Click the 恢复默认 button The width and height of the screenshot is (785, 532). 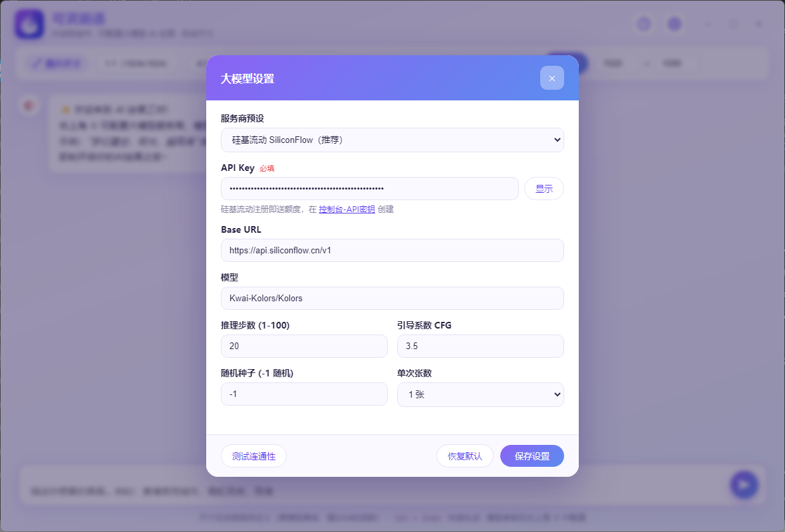(x=464, y=456)
